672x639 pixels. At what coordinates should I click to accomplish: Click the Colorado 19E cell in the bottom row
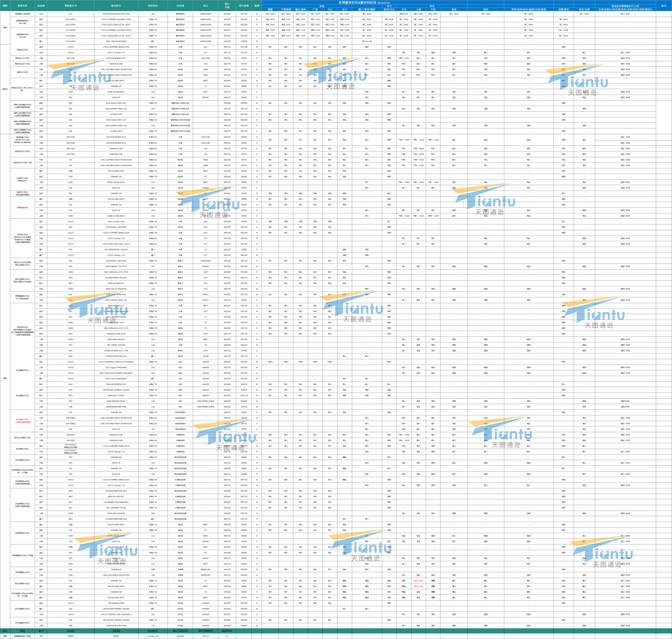pos(153,636)
